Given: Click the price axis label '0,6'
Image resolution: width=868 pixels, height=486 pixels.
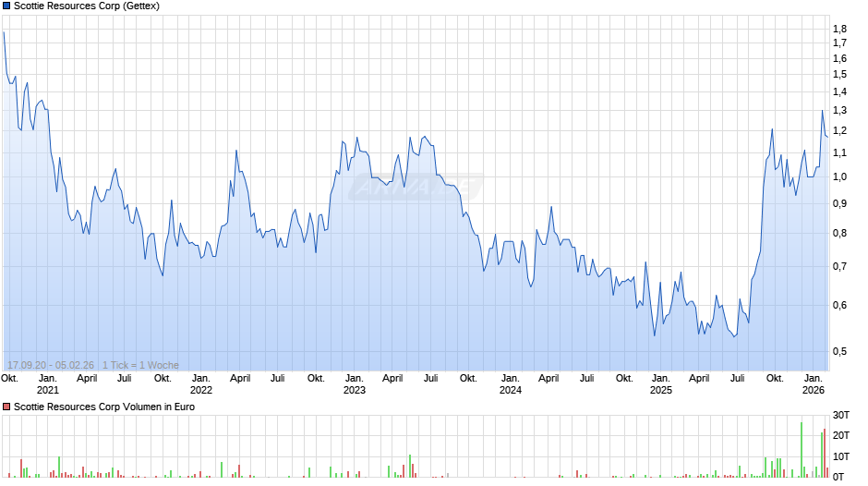Looking at the screenshot, I should tap(839, 305).
